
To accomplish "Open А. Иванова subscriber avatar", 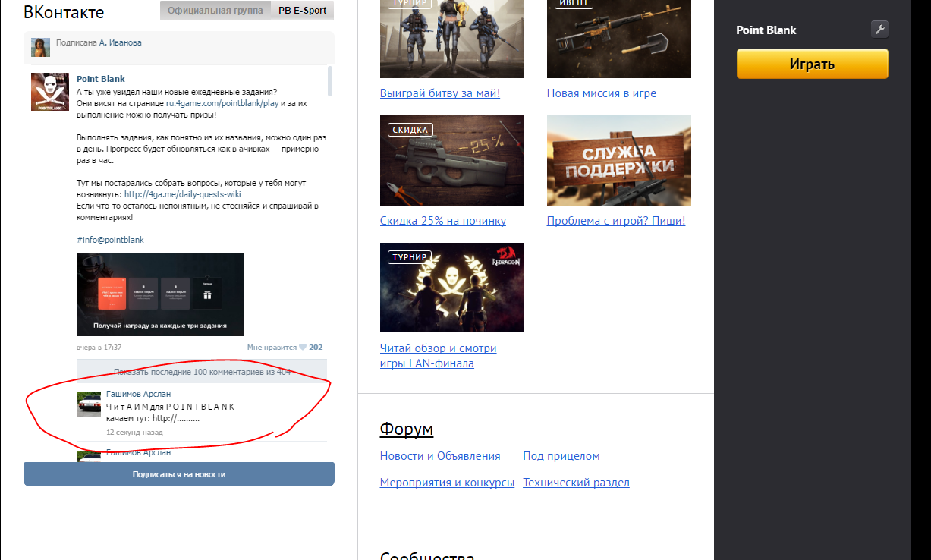I will pyautogui.click(x=40, y=47).
